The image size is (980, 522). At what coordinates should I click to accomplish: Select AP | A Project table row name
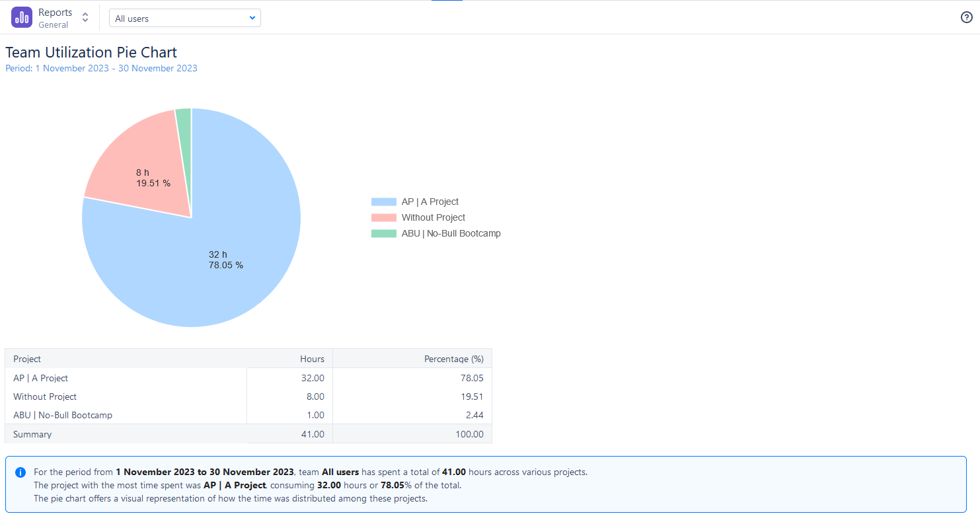coord(41,378)
